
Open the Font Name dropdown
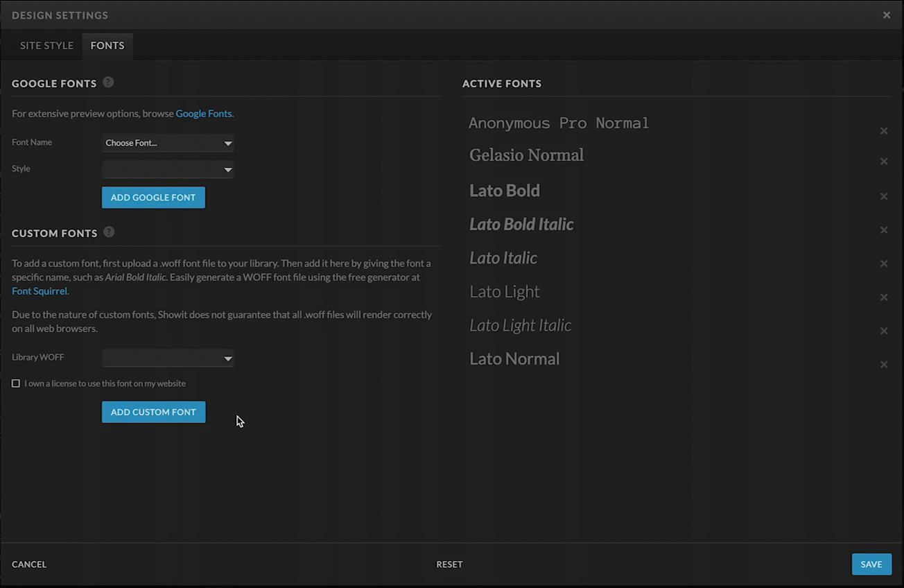point(168,144)
